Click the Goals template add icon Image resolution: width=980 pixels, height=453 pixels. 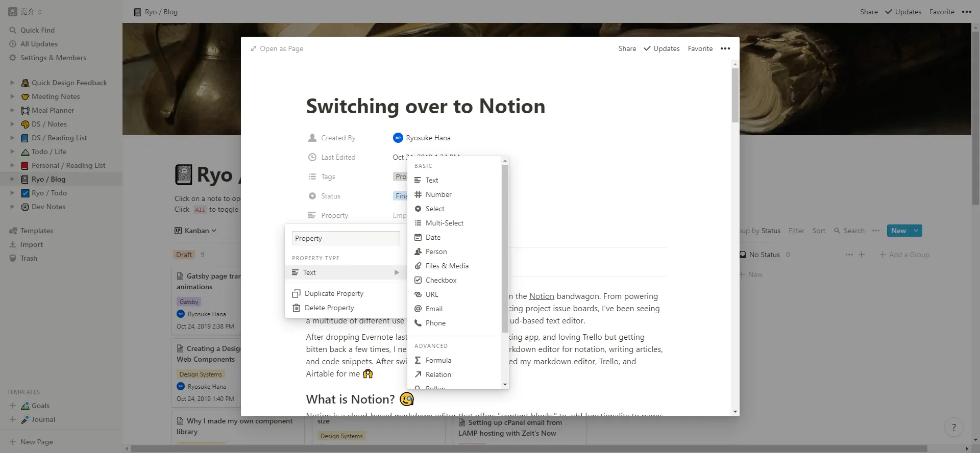pyautogui.click(x=13, y=406)
